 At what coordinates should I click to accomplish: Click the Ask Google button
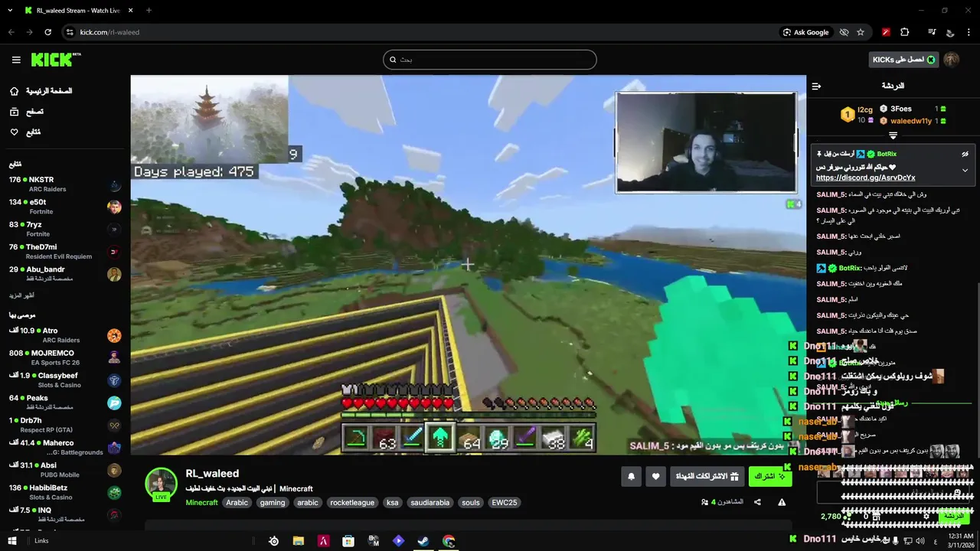(x=805, y=32)
